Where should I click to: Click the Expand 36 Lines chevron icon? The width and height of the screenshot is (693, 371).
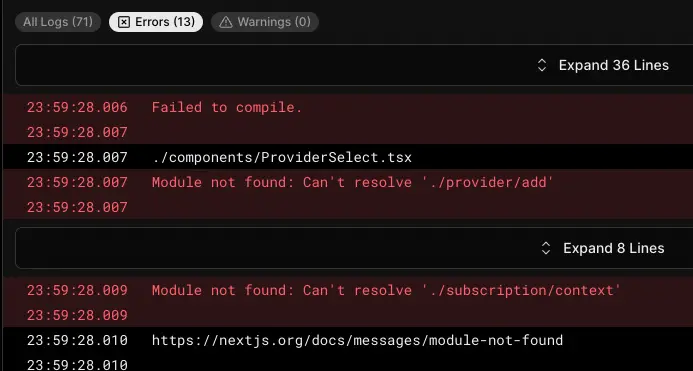pos(542,65)
